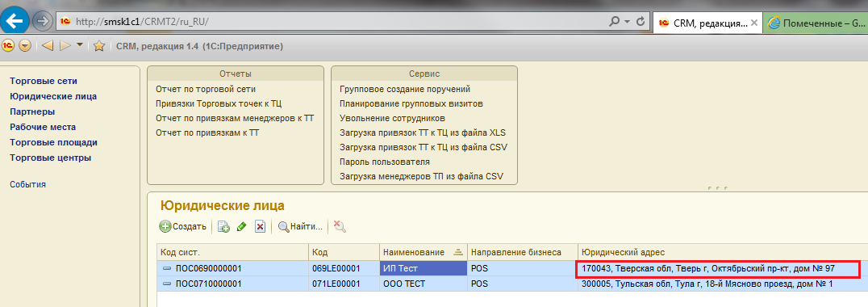Sort by Юридический адрес column header
The width and height of the screenshot is (868, 307).
(x=723, y=252)
